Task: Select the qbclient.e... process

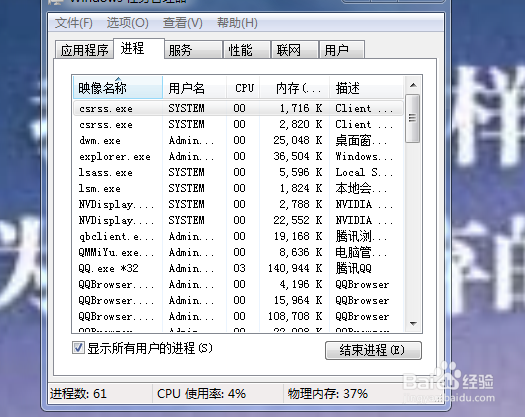Action: pos(238,236)
